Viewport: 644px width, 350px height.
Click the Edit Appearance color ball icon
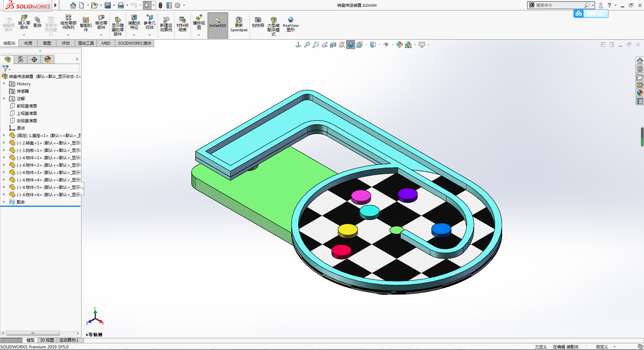pyautogui.click(x=399, y=45)
